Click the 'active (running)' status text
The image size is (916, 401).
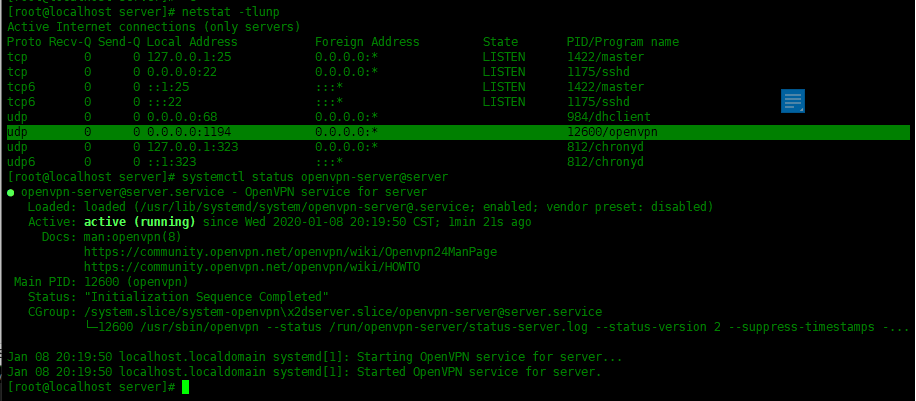click(x=140, y=222)
